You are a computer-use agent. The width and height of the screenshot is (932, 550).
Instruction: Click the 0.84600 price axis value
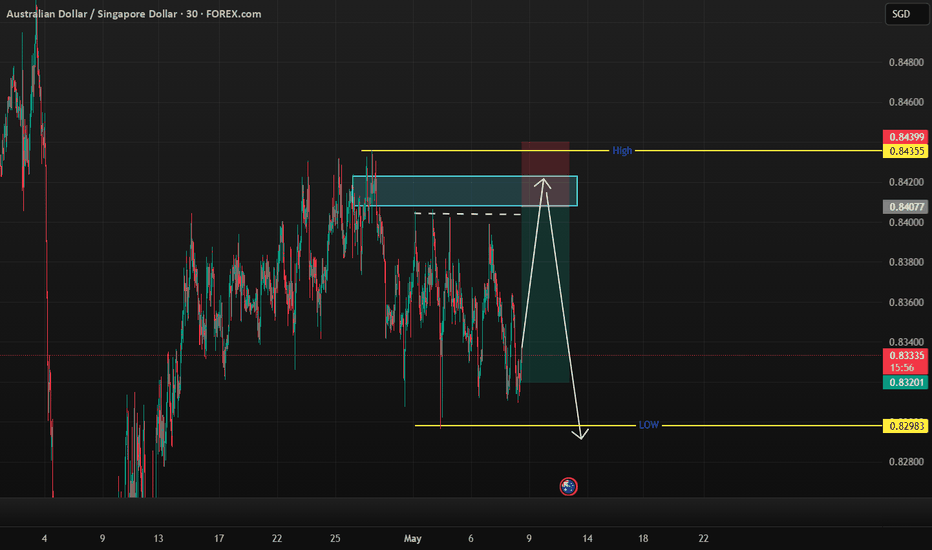coord(906,102)
